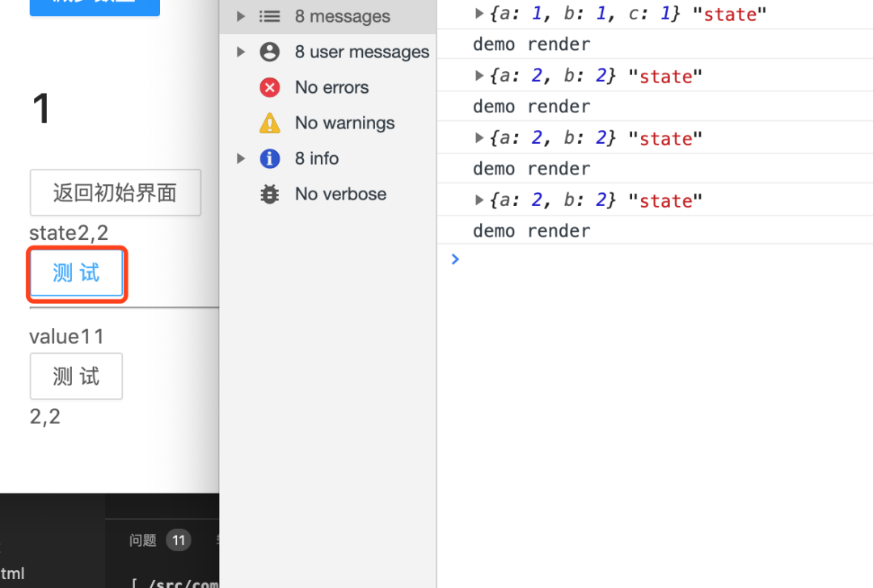This screenshot has width=873, height=588.
Task: Expand the 8 user messages group
Action: pyautogui.click(x=241, y=52)
